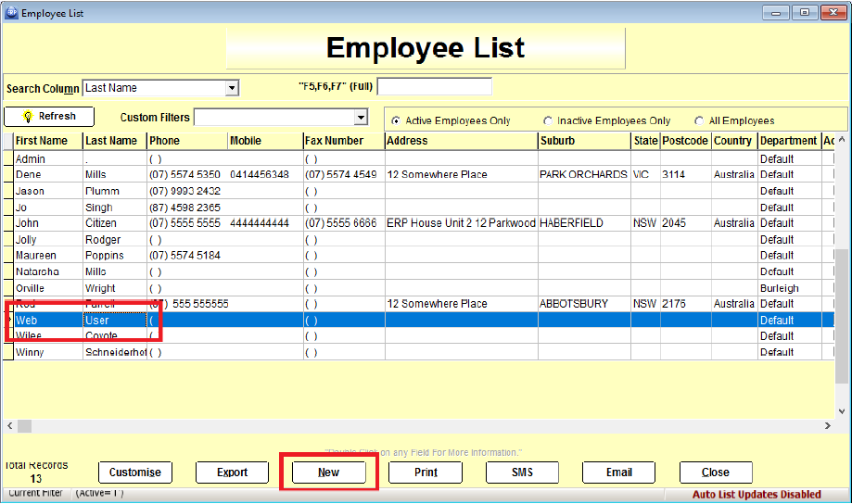The height and width of the screenshot is (504, 852).
Task: Select Plumm in the Last Name column
Action: [x=115, y=191]
